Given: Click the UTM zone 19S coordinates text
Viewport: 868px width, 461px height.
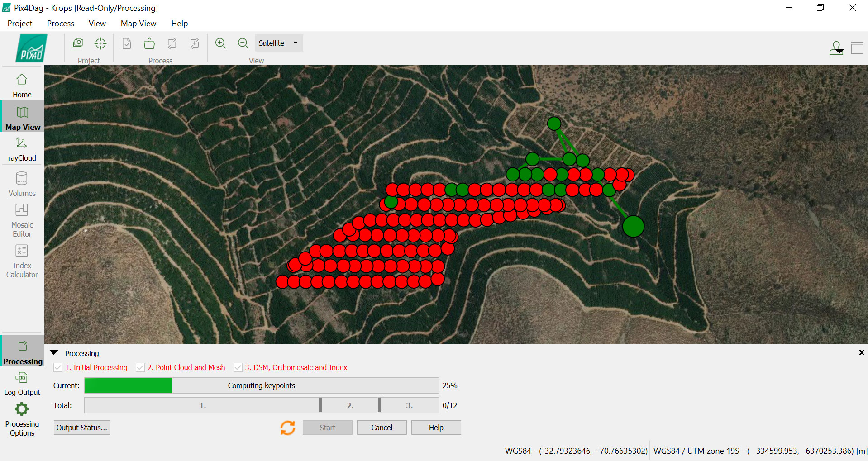Looking at the screenshot, I should pos(760,451).
